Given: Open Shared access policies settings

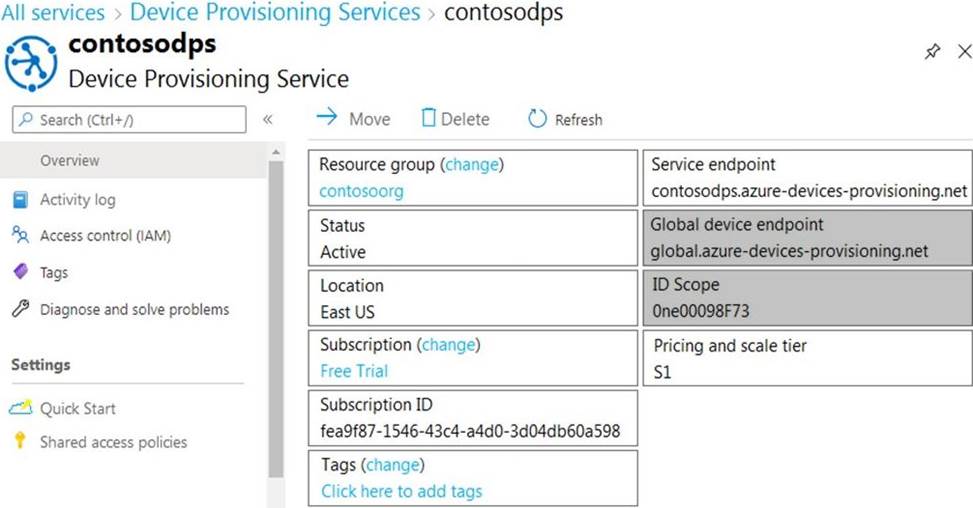Looking at the screenshot, I should pyautogui.click(x=113, y=442).
